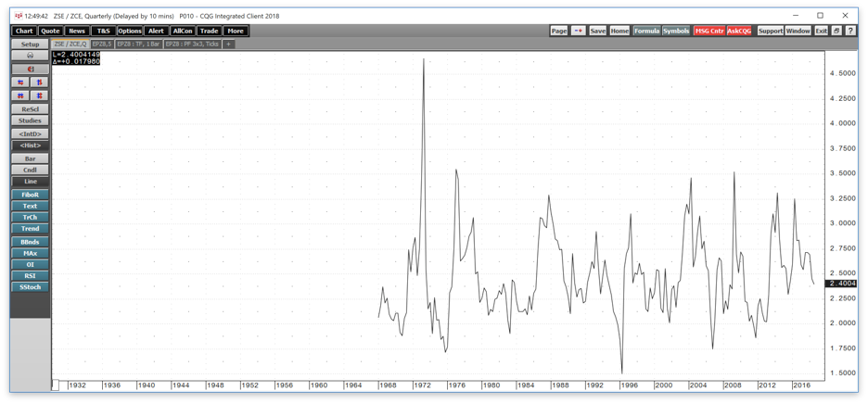The image size is (868, 404).
Task: Click the 2016 label on time axis
Action: (800, 385)
